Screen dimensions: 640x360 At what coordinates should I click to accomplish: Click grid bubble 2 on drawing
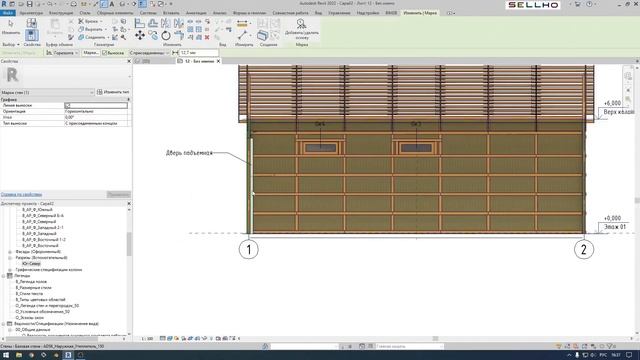pos(584,249)
